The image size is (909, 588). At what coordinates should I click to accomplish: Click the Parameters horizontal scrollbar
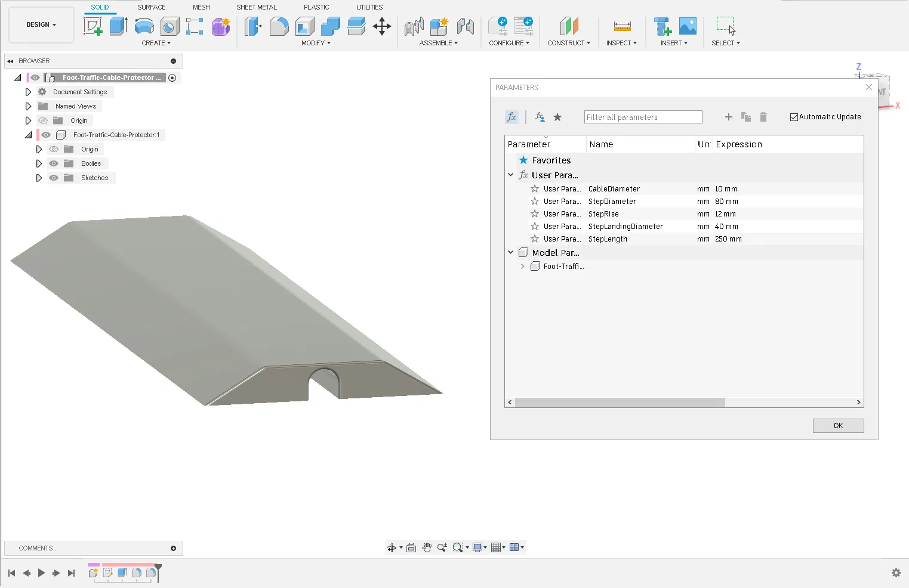pos(620,402)
